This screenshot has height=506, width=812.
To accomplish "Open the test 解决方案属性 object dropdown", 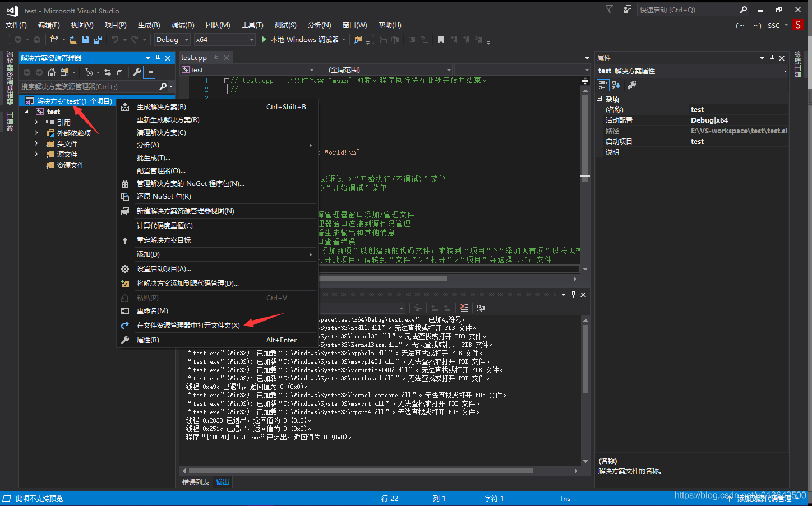I will click(693, 71).
